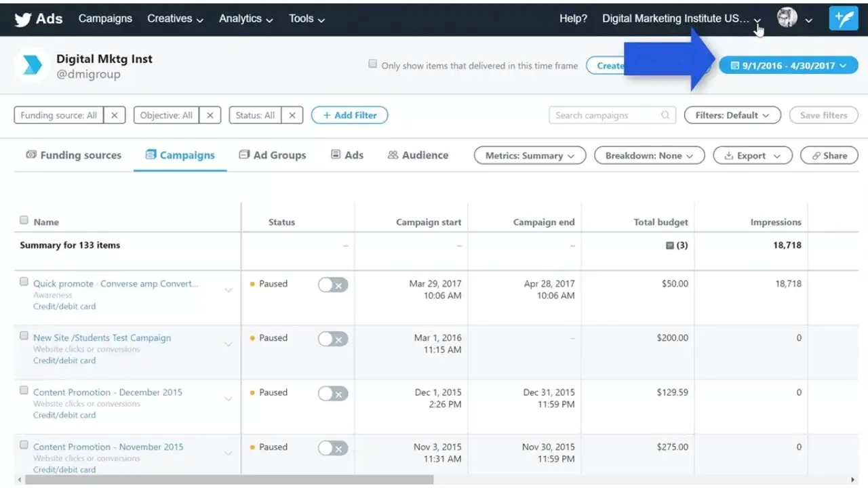Screen dimensions: 868x488
Task: Click the Create campaign button
Action: point(605,66)
